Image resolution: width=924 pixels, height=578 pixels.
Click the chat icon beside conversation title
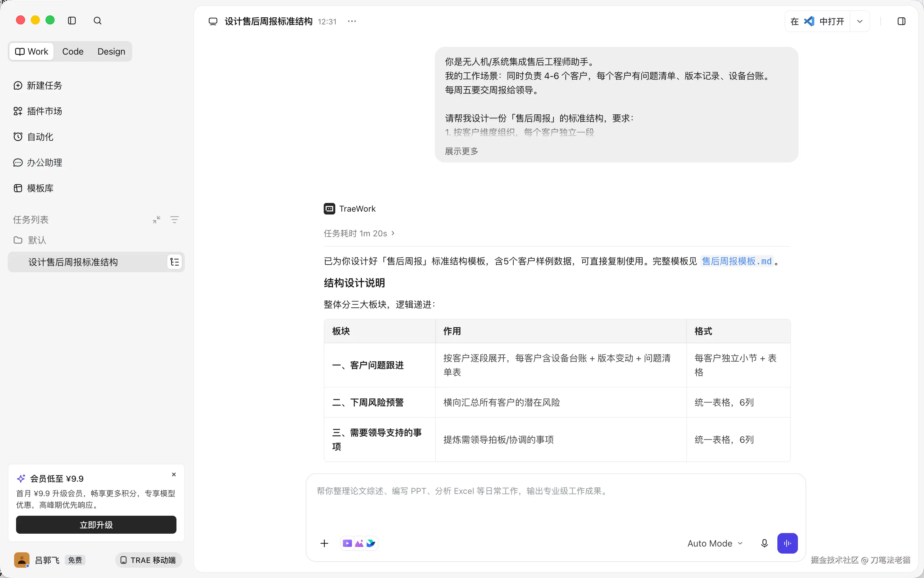[213, 22]
